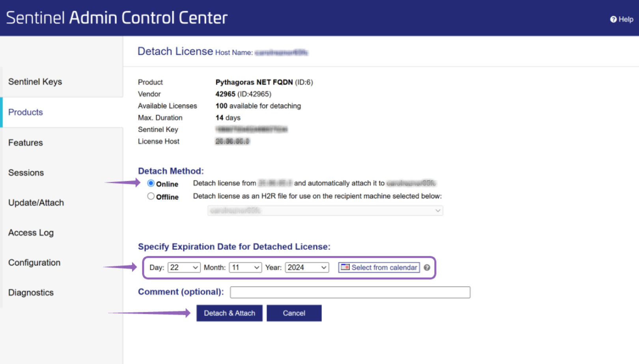Click the calendar icon in Select from calendar

[x=345, y=267]
